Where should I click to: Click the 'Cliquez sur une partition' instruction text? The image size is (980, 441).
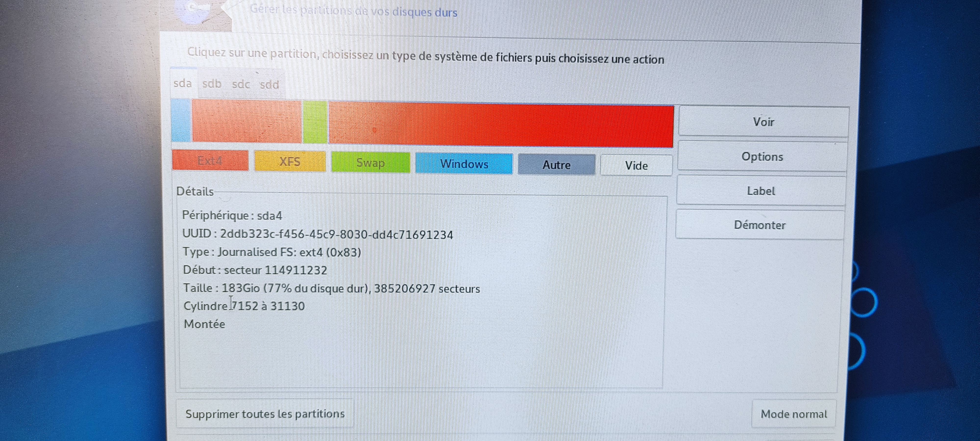tap(426, 56)
